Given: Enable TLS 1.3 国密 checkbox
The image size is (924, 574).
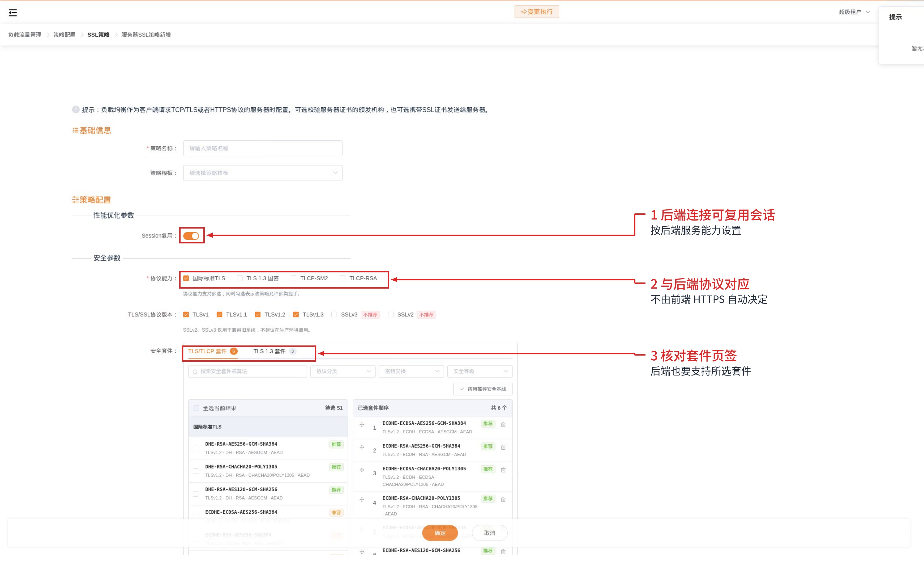Looking at the screenshot, I should point(240,278).
